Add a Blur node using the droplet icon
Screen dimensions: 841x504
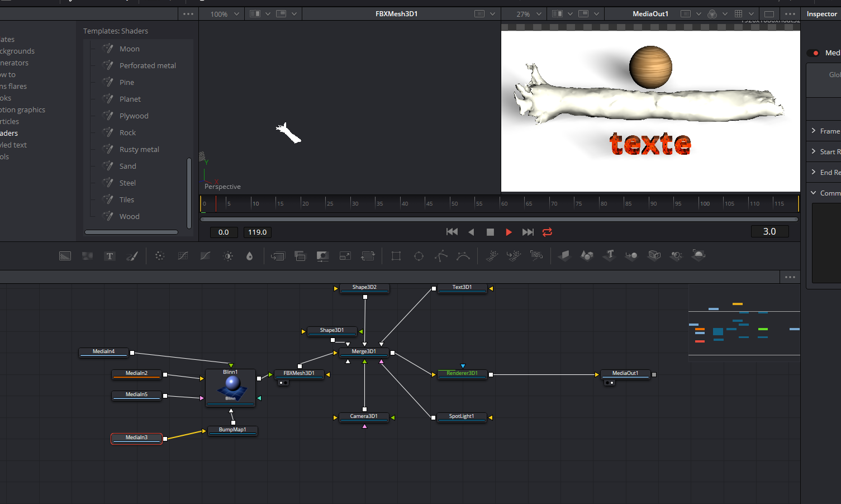pyautogui.click(x=250, y=256)
